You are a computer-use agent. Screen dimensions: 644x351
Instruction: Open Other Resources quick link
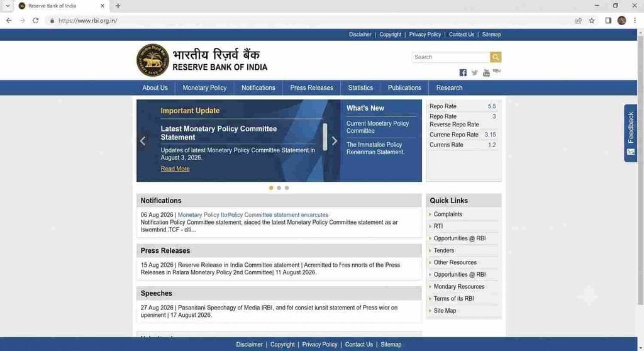455,263
